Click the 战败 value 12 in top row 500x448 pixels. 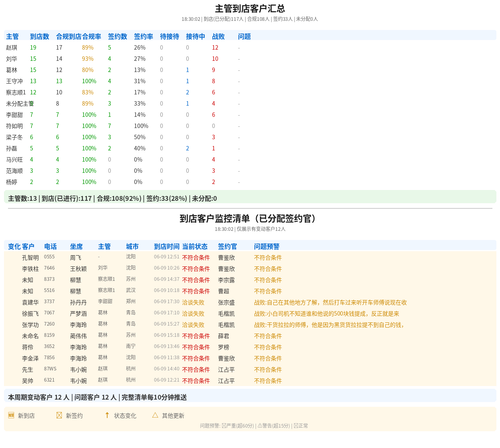point(215,48)
